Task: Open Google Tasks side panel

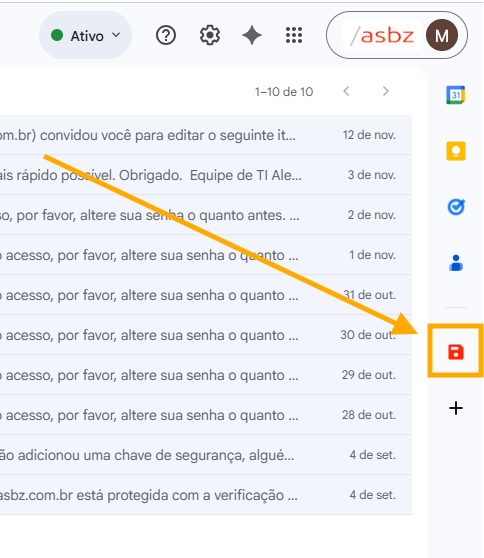Action: click(456, 207)
